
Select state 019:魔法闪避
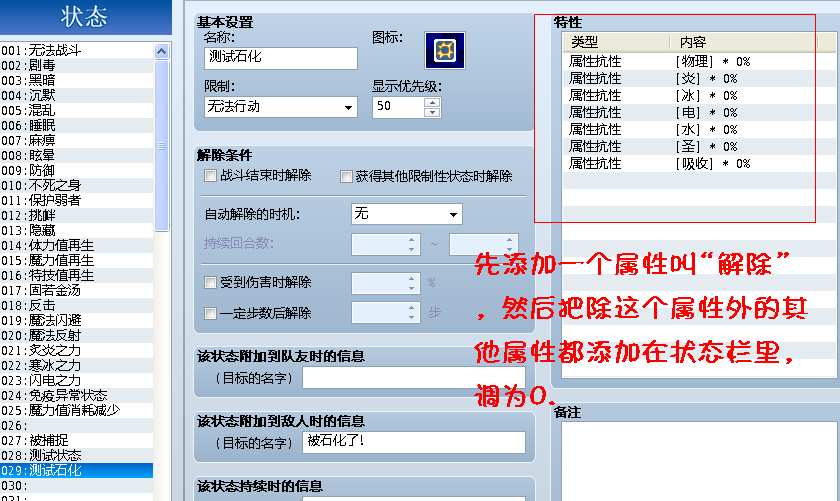click(x=77, y=320)
